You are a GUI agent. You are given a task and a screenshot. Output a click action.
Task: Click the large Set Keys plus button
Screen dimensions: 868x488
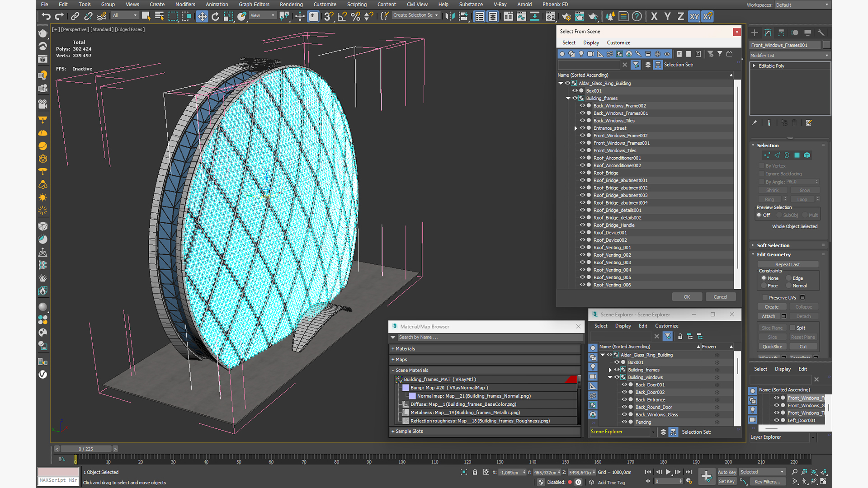pyautogui.click(x=706, y=476)
